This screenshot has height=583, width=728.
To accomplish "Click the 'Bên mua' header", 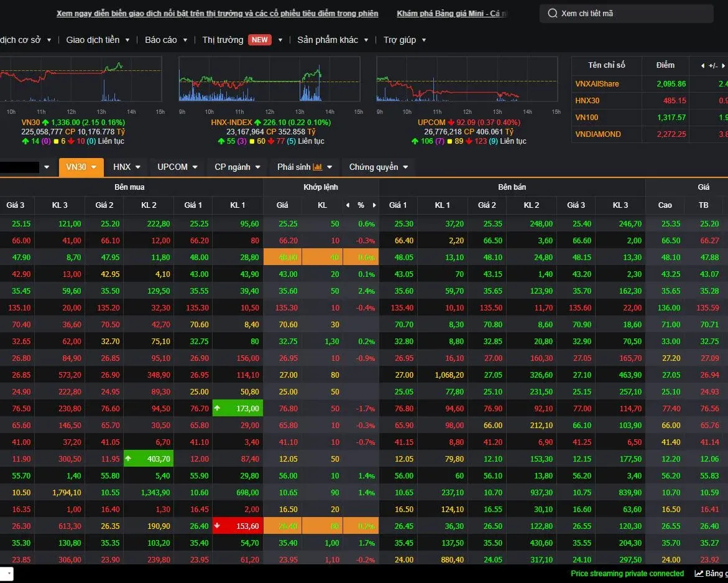I will 129,187.
